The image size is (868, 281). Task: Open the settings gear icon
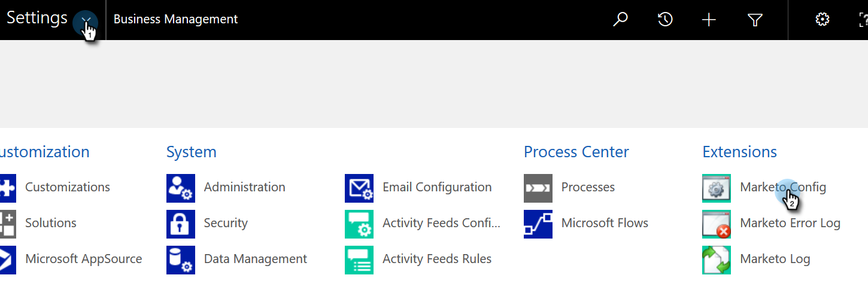823,20
